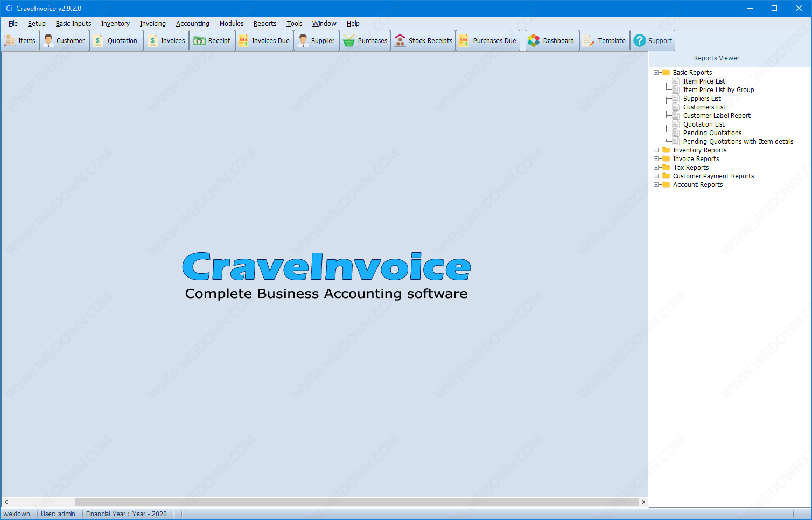Click folder icon of Basic Reports

(666, 73)
